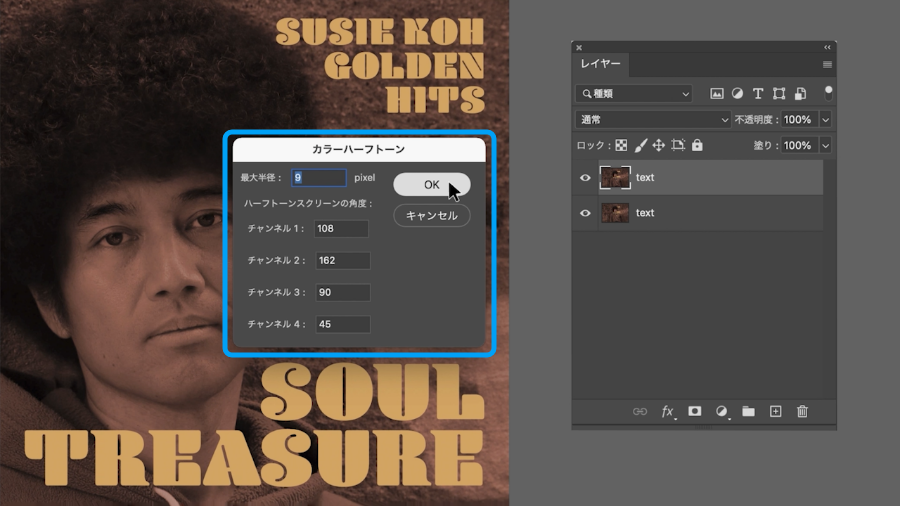Screen dimensions: 900x506
Task: Lock artboard nesting icon
Action: tap(678, 145)
